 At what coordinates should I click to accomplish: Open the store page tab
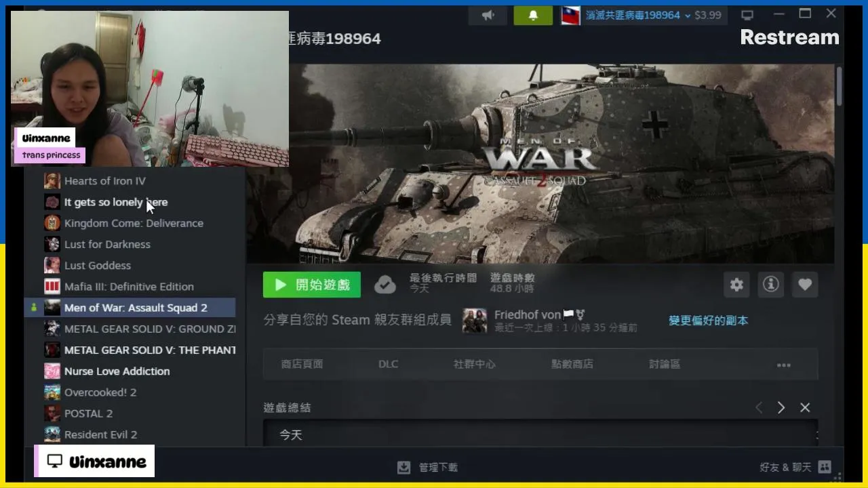pyautogui.click(x=302, y=364)
